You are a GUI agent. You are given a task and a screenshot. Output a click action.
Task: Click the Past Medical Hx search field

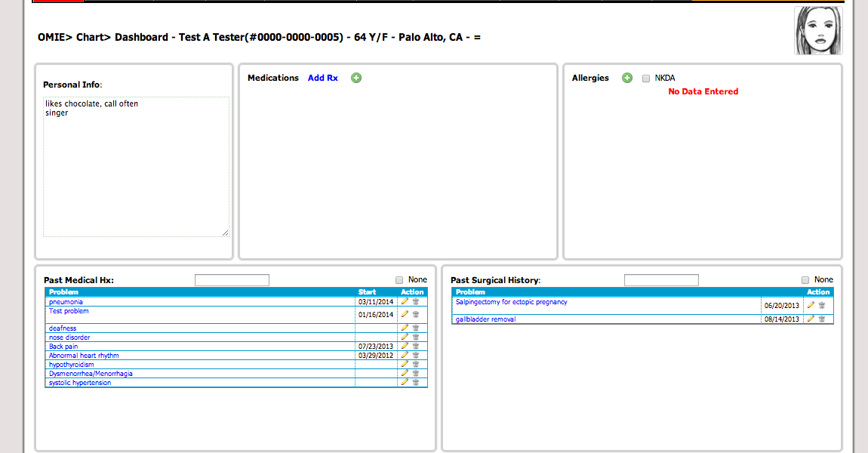pos(232,279)
